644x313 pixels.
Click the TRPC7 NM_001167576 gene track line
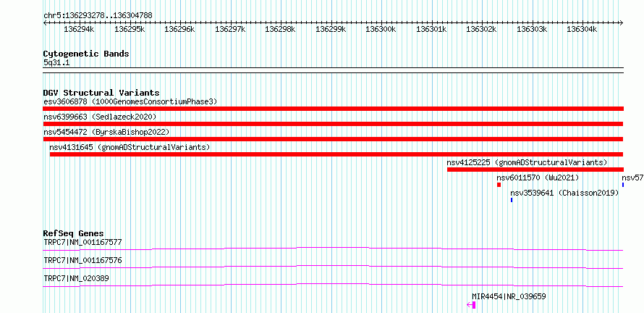[333, 267]
